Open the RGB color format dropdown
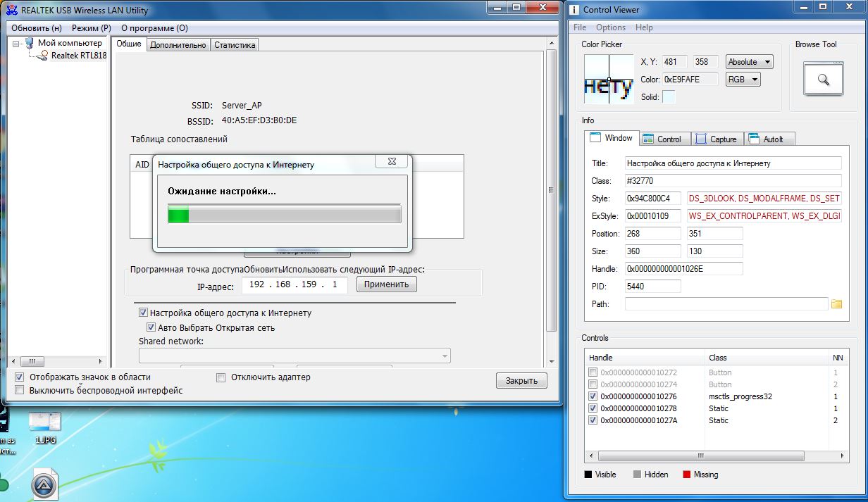 (743, 80)
